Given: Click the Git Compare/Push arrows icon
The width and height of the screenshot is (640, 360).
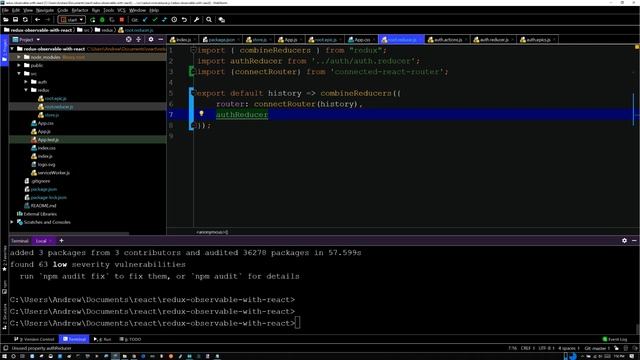Looking at the screenshot, I should pos(164,20).
